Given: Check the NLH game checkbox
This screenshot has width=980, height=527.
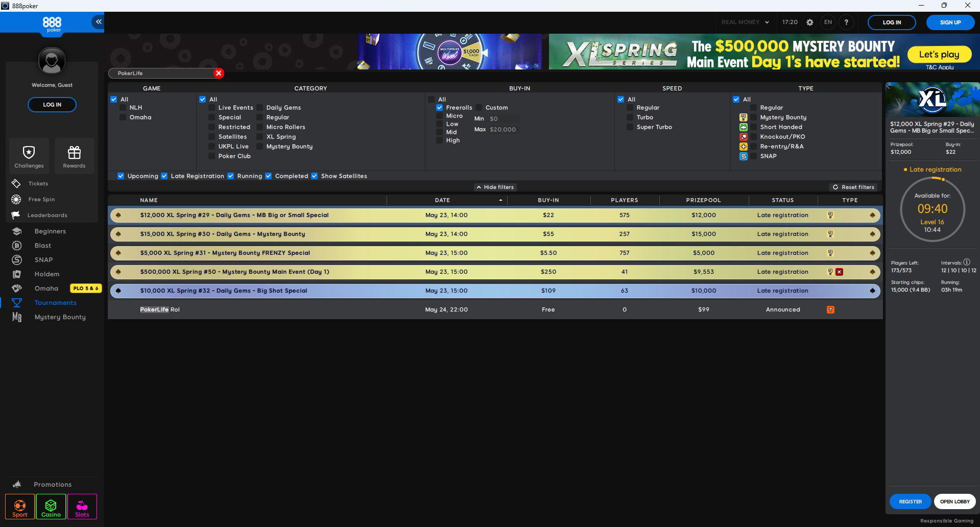Looking at the screenshot, I should tap(123, 108).
